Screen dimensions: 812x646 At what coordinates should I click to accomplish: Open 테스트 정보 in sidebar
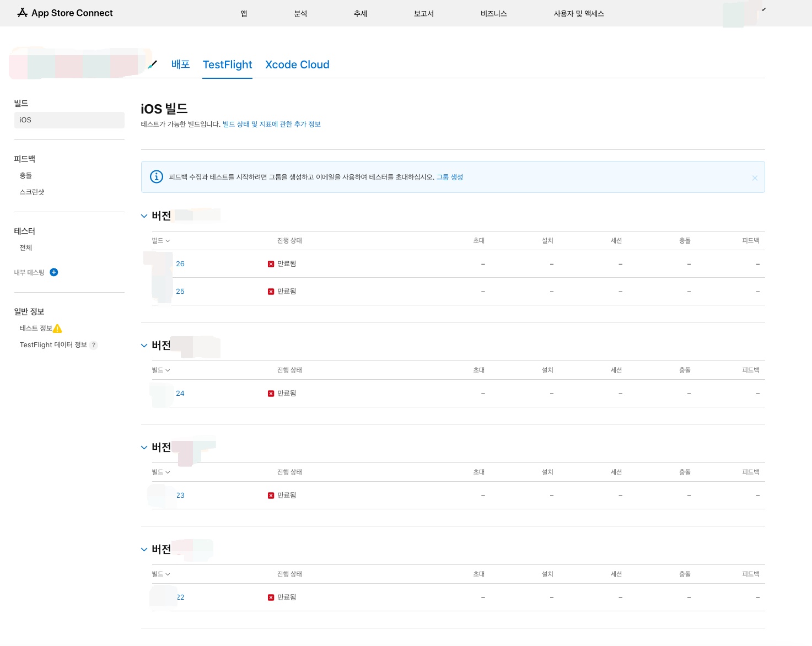36,328
